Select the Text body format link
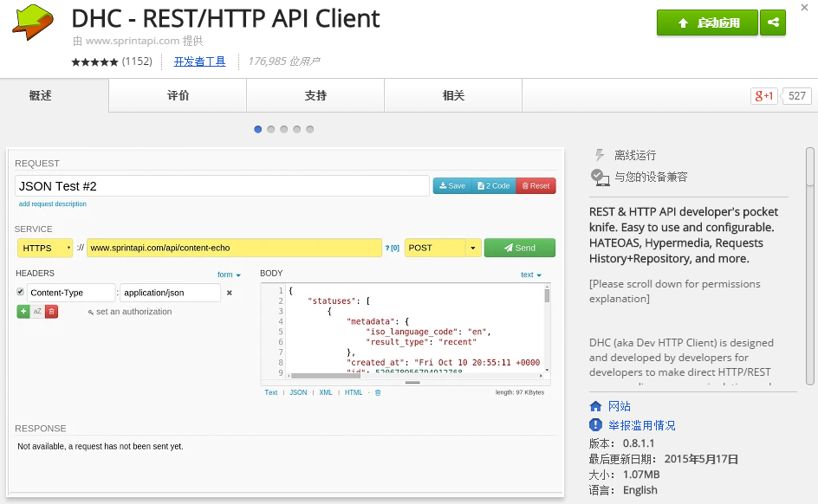 270,392
